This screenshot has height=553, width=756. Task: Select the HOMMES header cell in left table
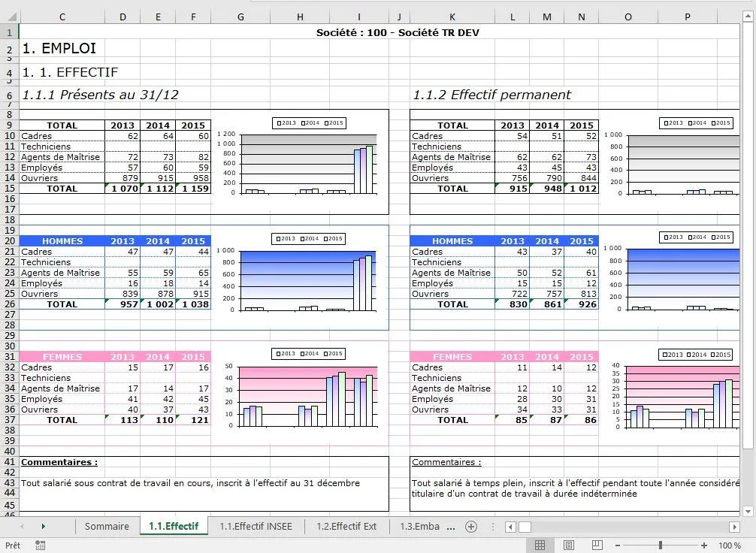click(62, 240)
